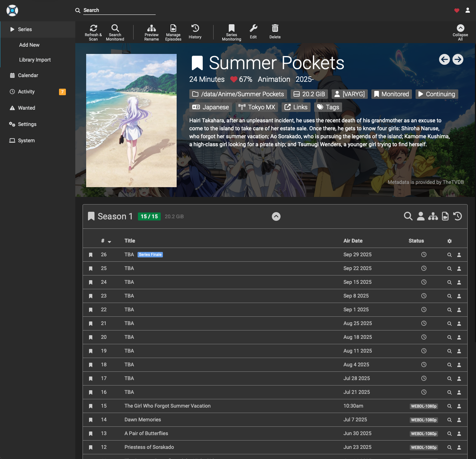Click Season 1 preview rename icon
The height and width of the screenshot is (459, 476).
[x=433, y=216]
